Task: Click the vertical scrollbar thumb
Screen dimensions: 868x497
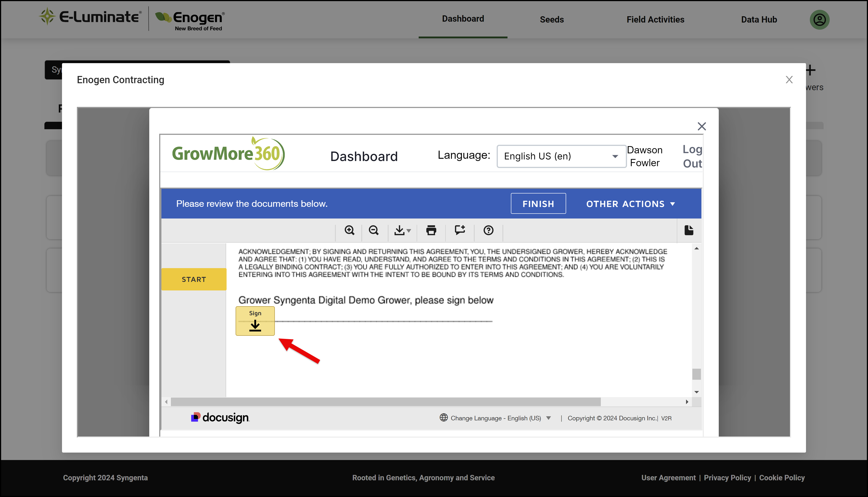Action: [x=696, y=374]
